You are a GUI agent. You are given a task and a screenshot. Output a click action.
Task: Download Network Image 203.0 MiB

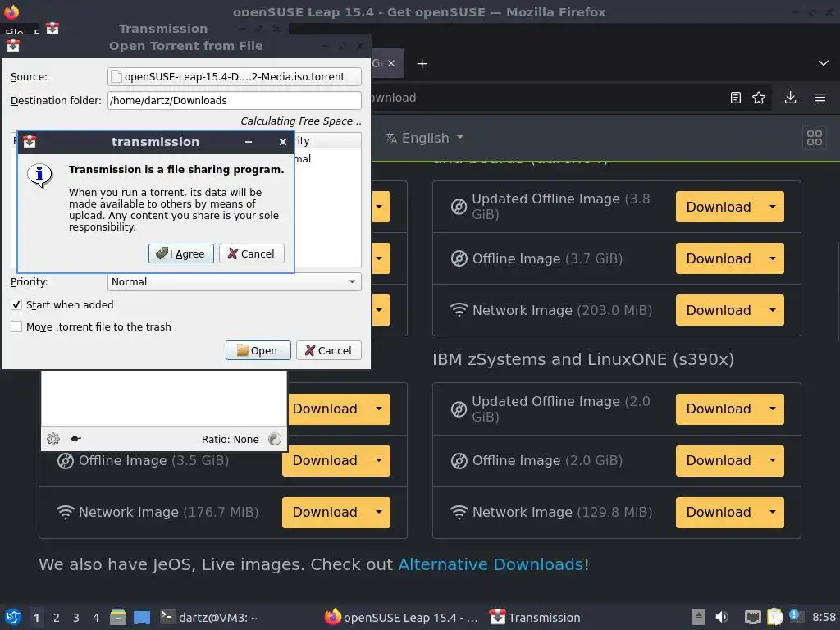point(719,310)
